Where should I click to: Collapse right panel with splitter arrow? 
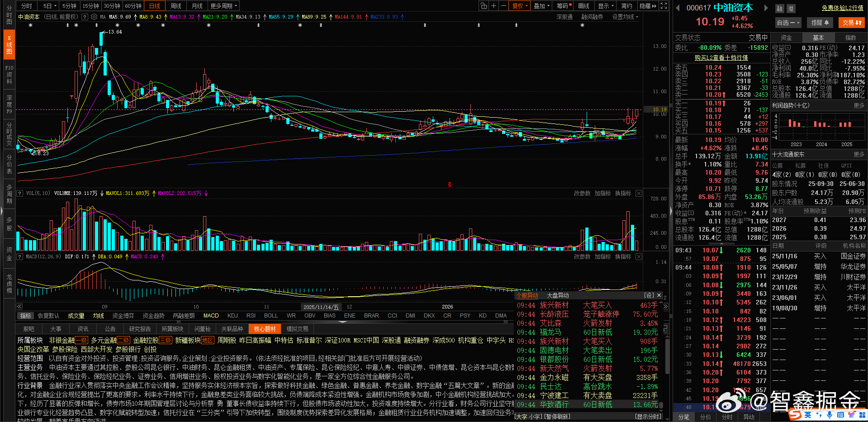point(671,211)
